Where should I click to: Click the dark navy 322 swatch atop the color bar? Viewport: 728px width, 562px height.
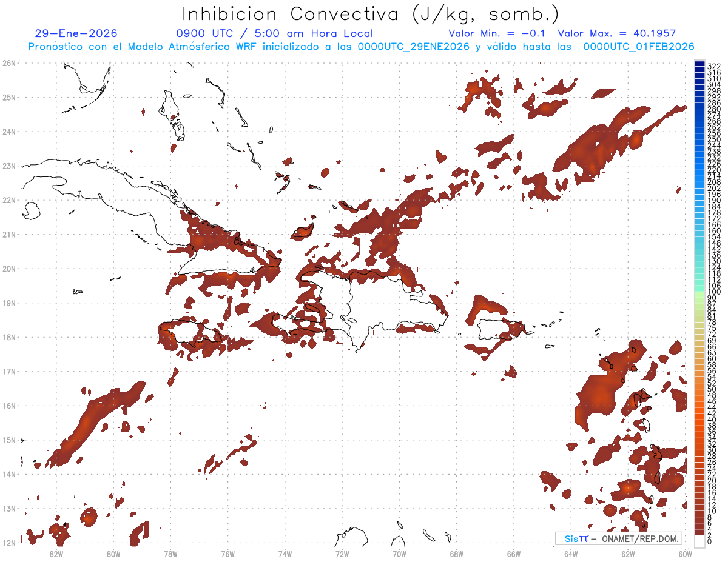coord(699,64)
